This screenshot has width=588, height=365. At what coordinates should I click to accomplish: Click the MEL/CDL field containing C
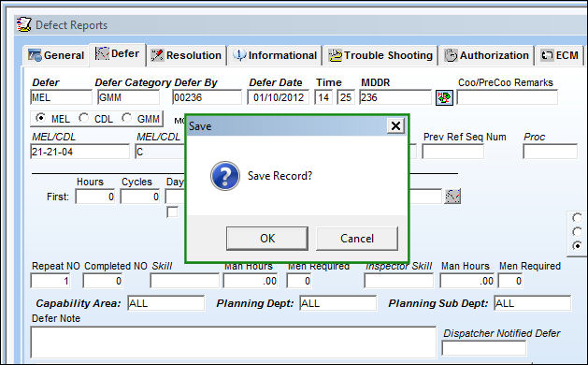pos(160,152)
